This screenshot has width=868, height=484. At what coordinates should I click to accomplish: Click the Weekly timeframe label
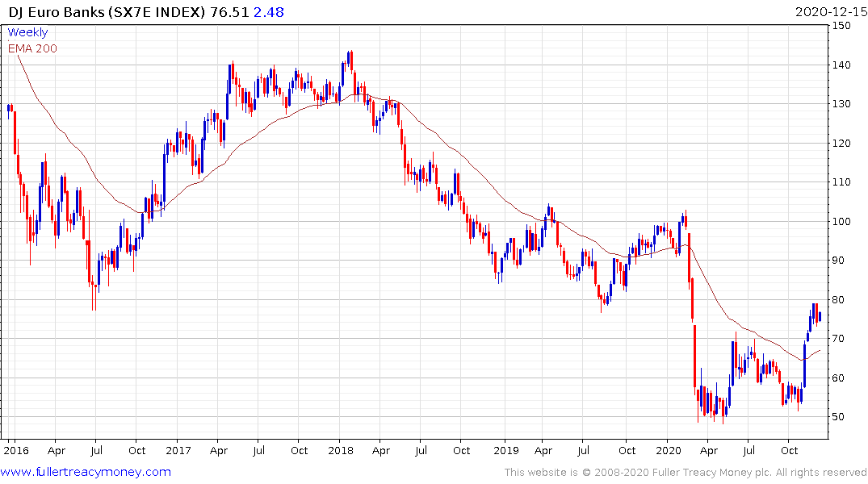[x=27, y=32]
